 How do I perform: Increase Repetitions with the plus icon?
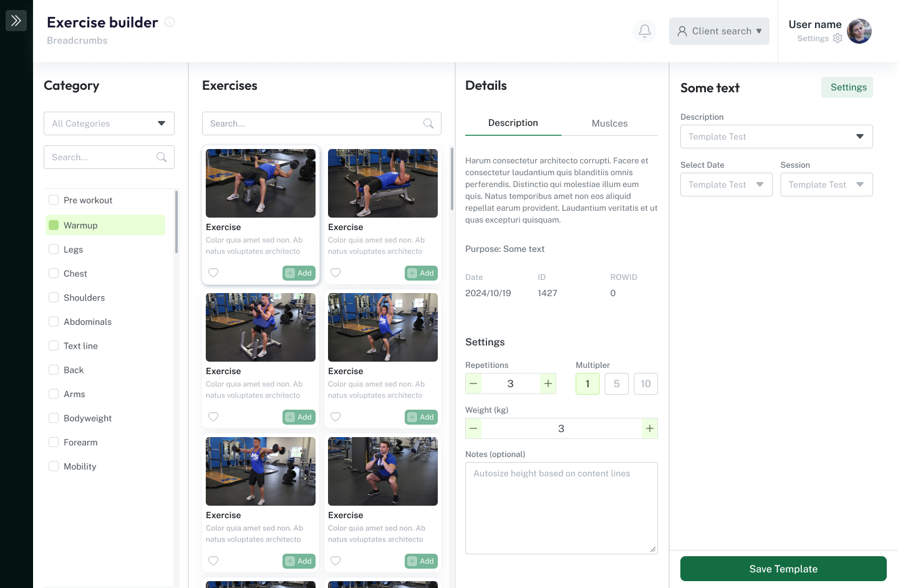pyautogui.click(x=548, y=383)
